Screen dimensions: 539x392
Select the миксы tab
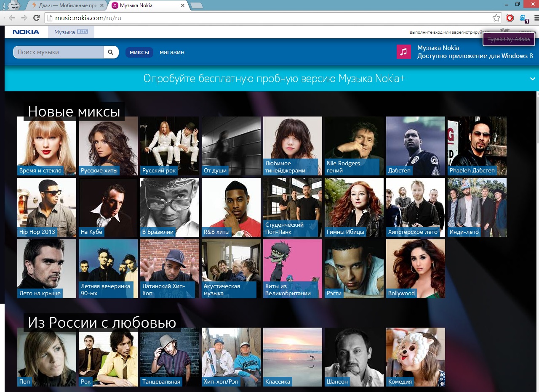click(139, 52)
